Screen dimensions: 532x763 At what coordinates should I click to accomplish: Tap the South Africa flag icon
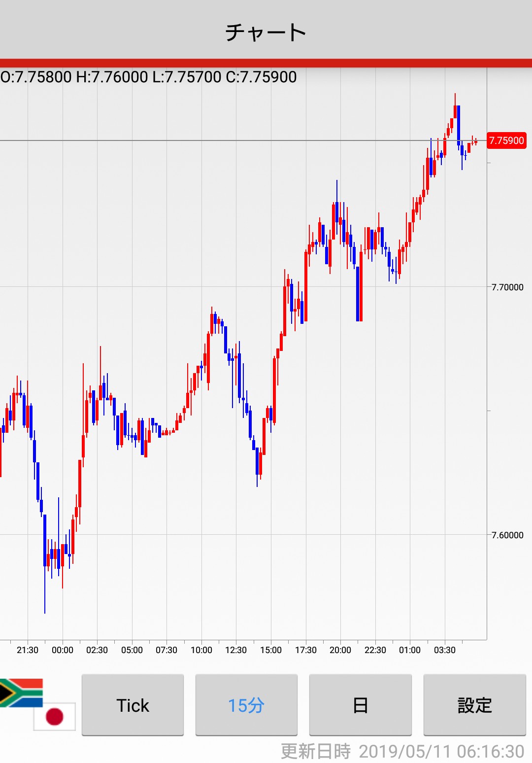(21, 692)
